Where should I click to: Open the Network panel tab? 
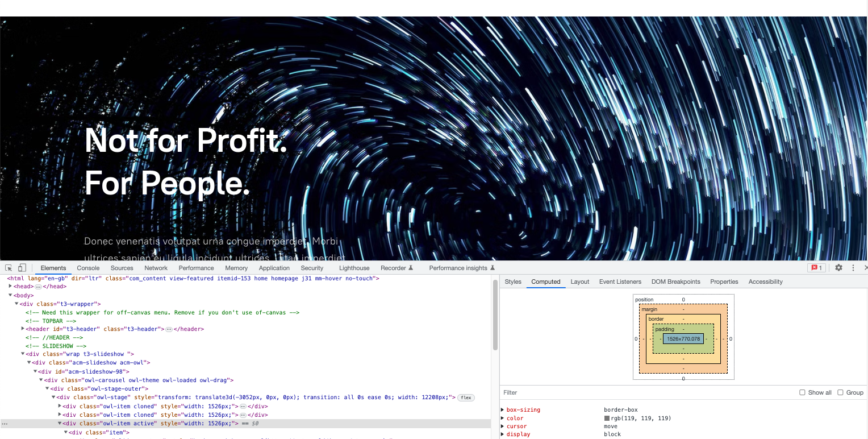click(156, 268)
